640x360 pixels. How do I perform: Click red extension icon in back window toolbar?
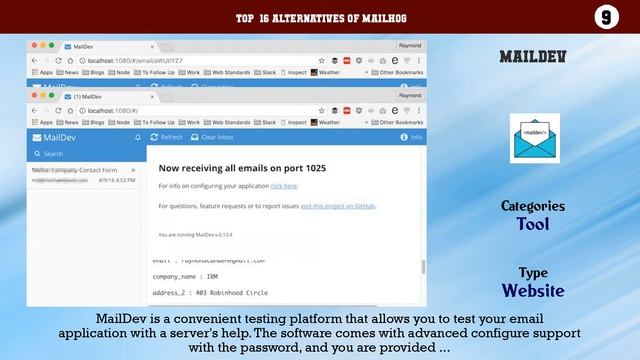tap(347, 60)
